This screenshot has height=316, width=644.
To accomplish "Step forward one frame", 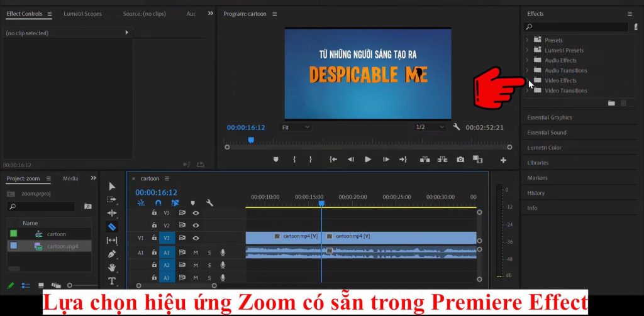I will coord(386,160).
